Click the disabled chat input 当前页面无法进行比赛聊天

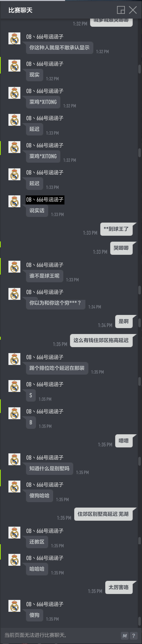click(x=60, y=635)
